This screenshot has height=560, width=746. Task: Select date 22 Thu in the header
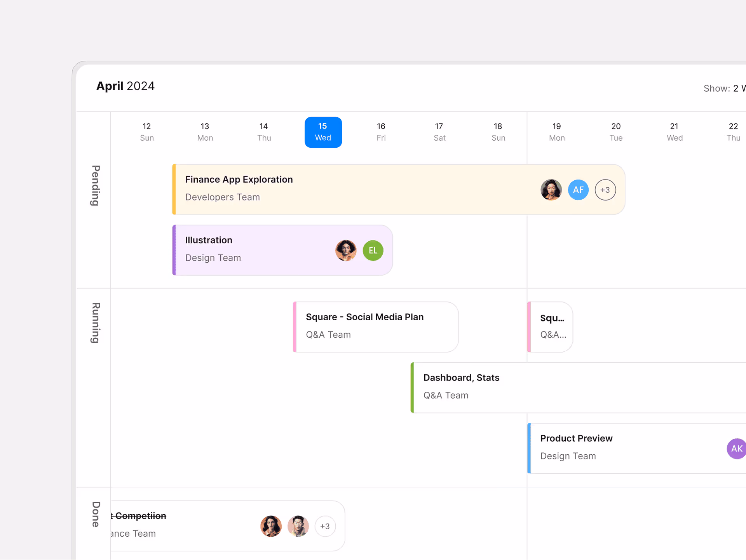pos(733,132)
